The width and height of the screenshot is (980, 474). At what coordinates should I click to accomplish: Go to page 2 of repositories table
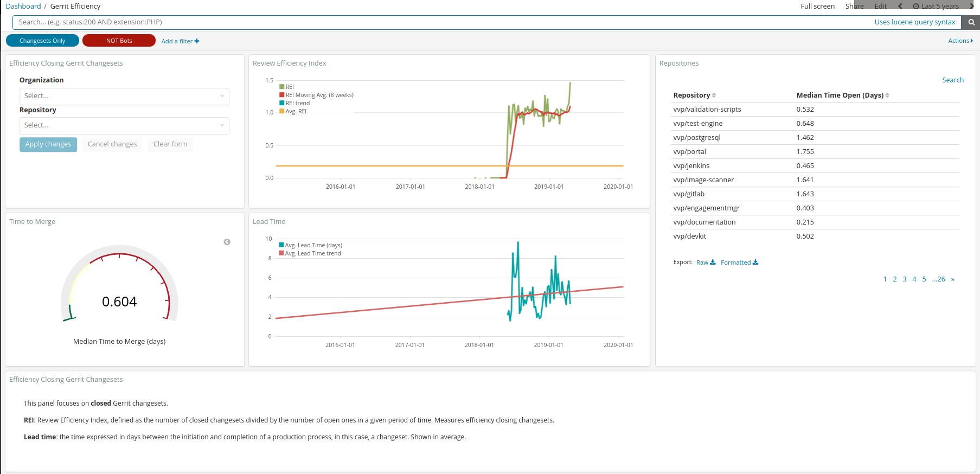895,279
